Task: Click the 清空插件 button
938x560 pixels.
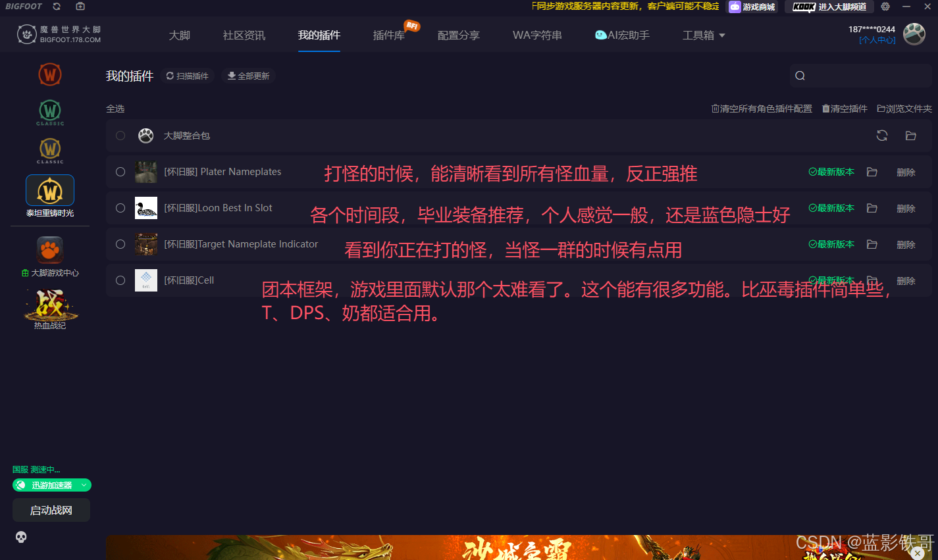Action: [x=845, y=109]
